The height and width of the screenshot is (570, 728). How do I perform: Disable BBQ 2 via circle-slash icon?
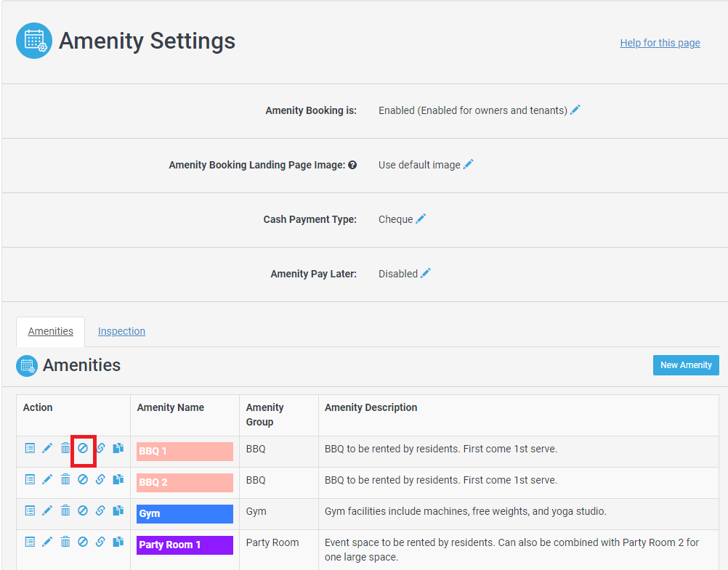pyautogui.click(x=83, y=479)
